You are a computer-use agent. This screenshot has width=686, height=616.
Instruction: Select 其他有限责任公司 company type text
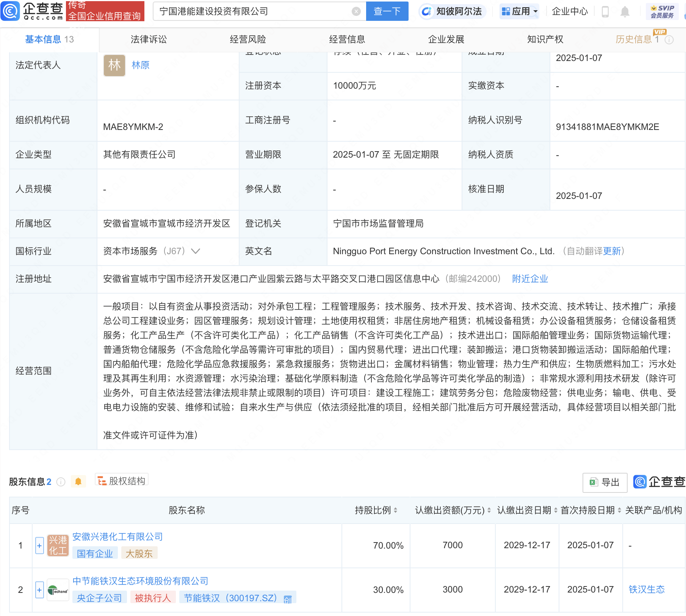coord(139,155)
